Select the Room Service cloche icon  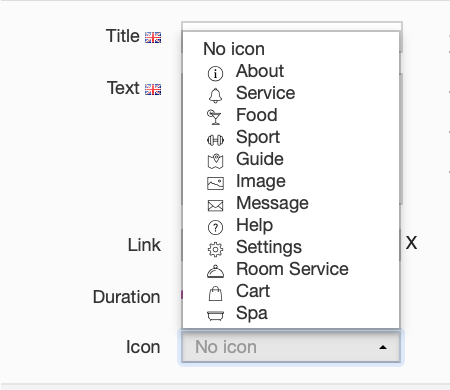[215, 271]
